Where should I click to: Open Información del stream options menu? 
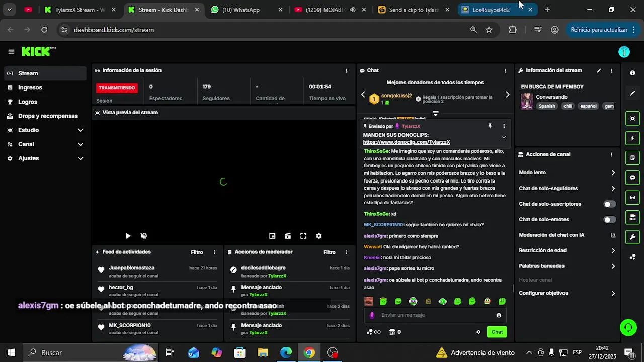[x=611, y=71]
